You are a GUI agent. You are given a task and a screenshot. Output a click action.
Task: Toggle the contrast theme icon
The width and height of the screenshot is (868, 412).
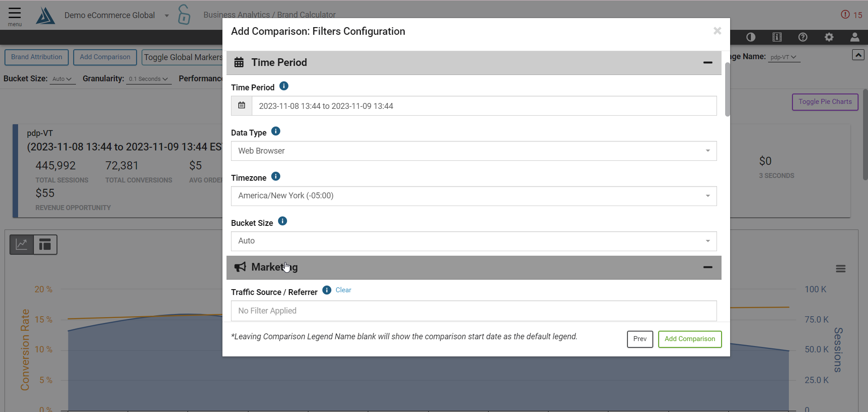[751, 37]
